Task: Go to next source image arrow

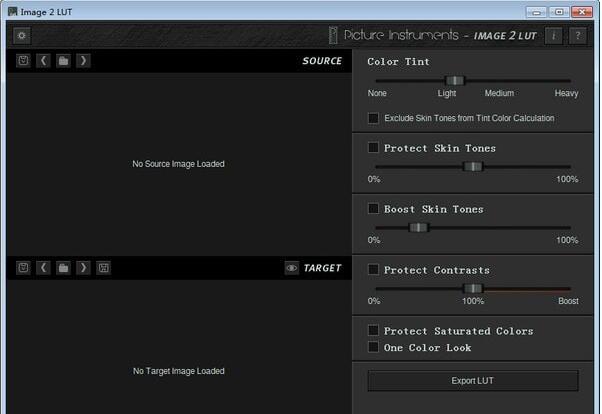Action: click(x=83, y=61)
